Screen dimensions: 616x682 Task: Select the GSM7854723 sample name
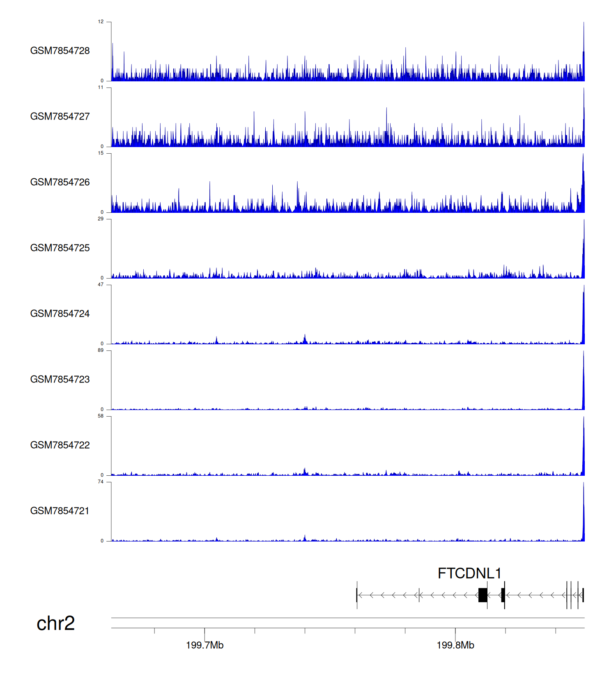pyautogui.click(x=60, y=379)
